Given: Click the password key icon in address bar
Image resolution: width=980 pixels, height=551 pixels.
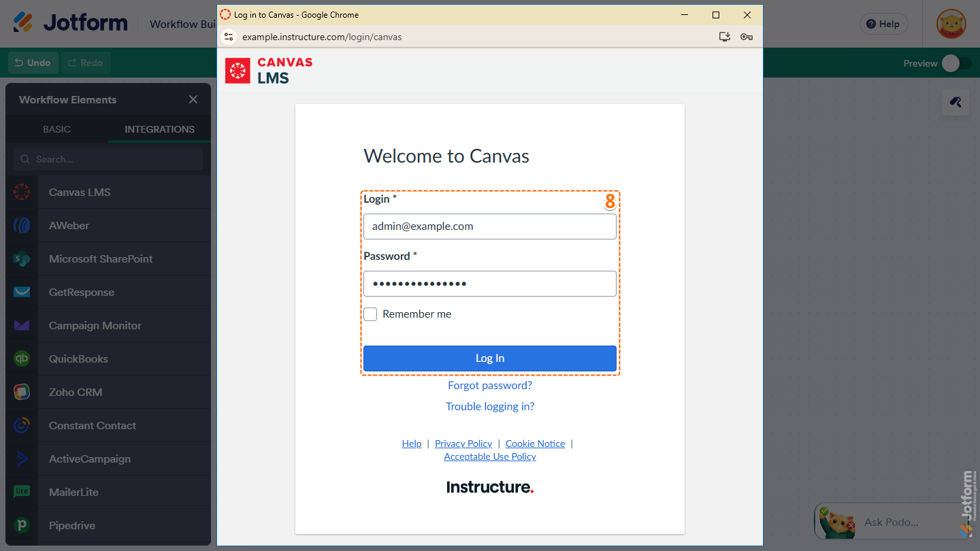Looking at the screenshot, I should tap(747, 37).
